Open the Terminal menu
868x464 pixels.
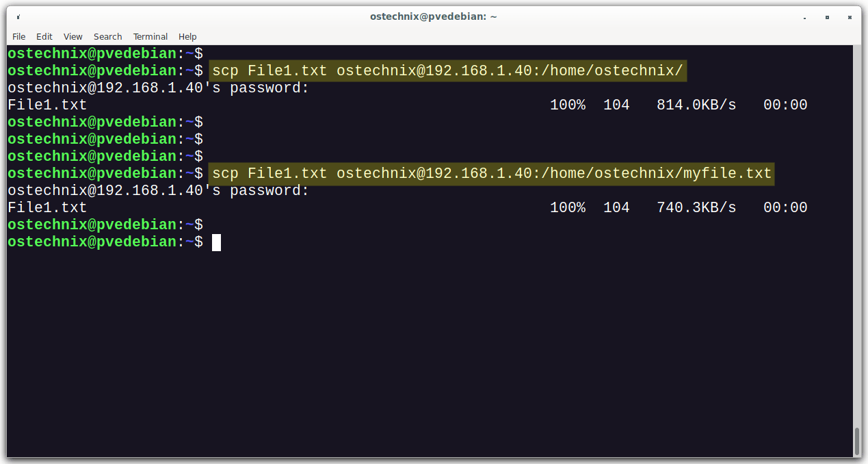[150, 36]
